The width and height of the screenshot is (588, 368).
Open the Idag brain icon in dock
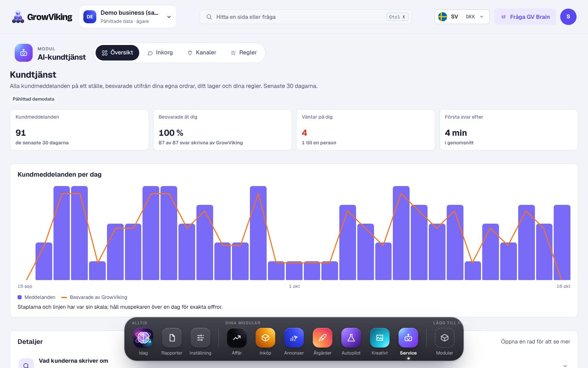143,338
